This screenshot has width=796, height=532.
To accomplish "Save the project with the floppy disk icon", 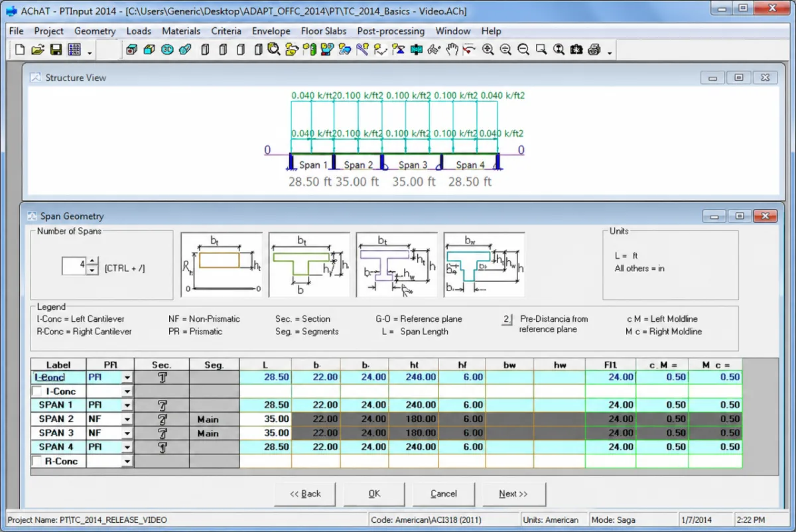I will coord(56,50).
